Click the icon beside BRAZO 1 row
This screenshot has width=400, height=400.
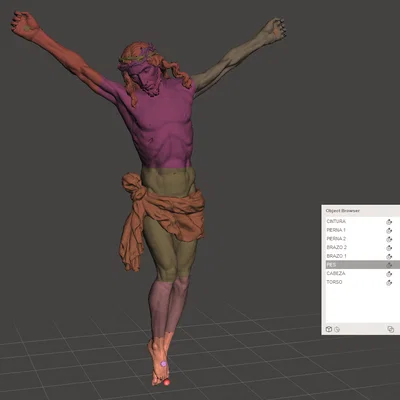(389, 257)
